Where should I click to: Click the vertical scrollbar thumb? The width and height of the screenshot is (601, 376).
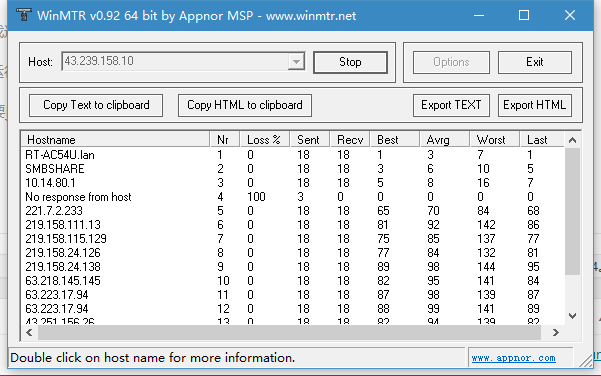(x=573, y=211)
